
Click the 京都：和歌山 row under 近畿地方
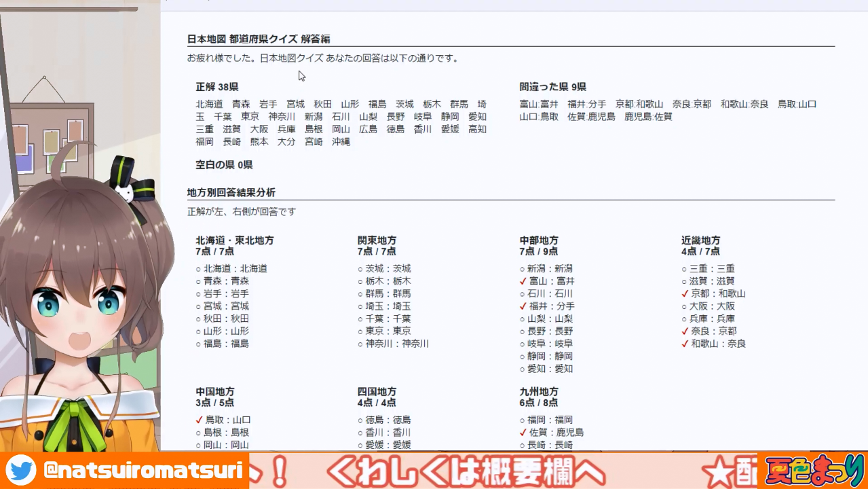click(714, 294)
